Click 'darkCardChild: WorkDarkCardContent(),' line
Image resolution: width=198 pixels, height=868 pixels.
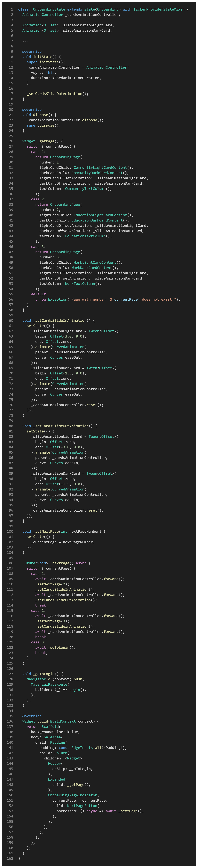tap(79, 268)
